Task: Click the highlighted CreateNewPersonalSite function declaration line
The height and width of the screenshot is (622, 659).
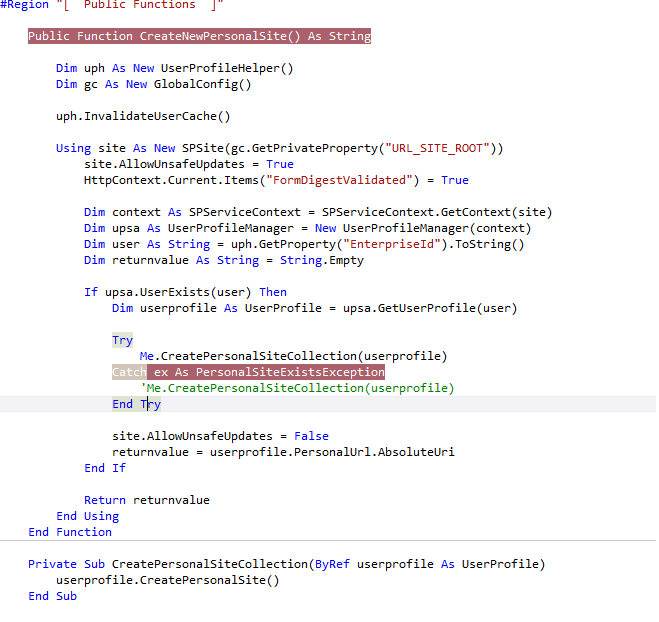Action: [x=199, y=36]
